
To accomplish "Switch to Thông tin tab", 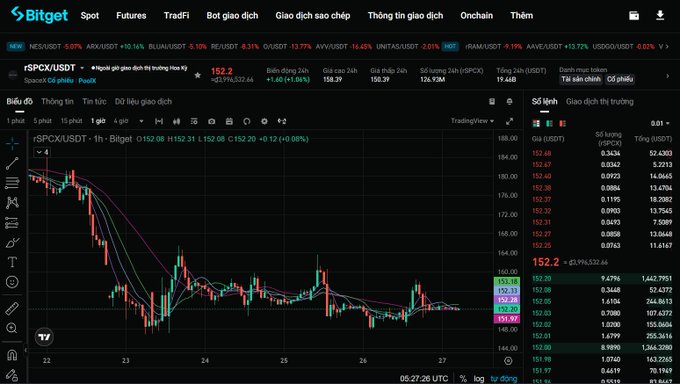I will (x=57, y=102).
